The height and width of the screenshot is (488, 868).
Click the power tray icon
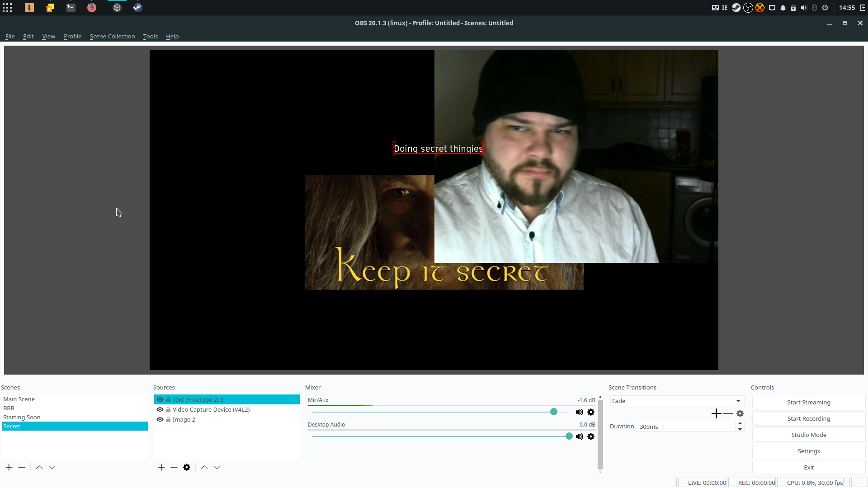pyautogui.click(x=825, y=8)
